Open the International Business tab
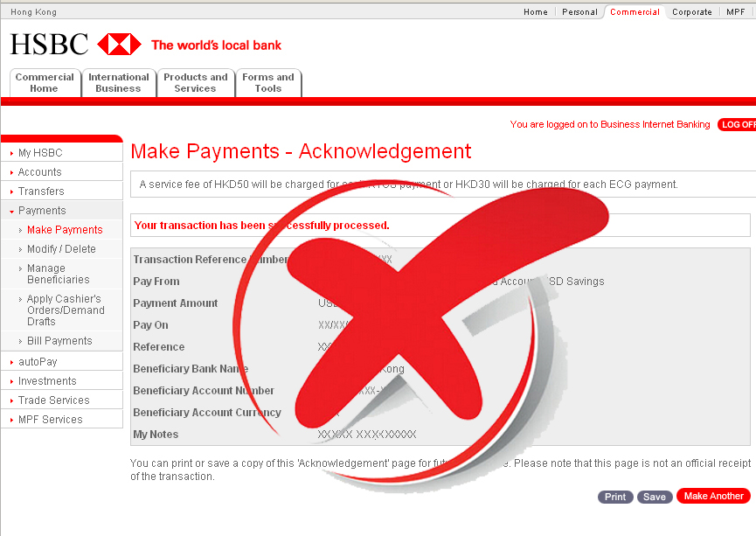 [119, 83]
